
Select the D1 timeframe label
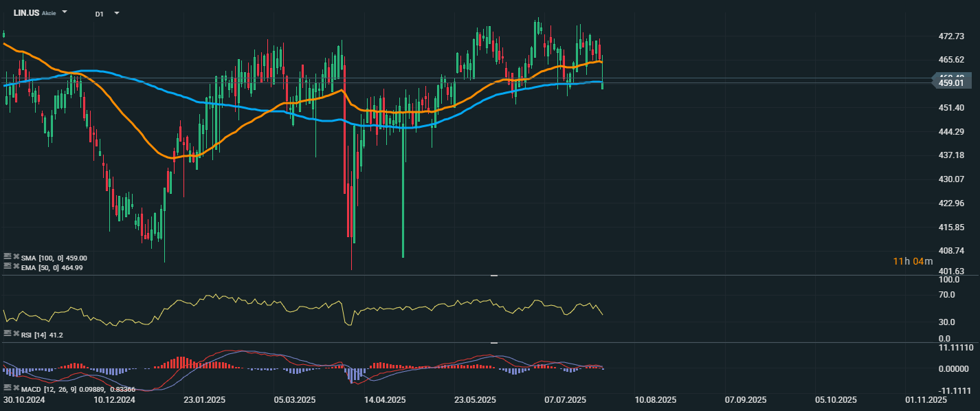click(x=100, y=13)
